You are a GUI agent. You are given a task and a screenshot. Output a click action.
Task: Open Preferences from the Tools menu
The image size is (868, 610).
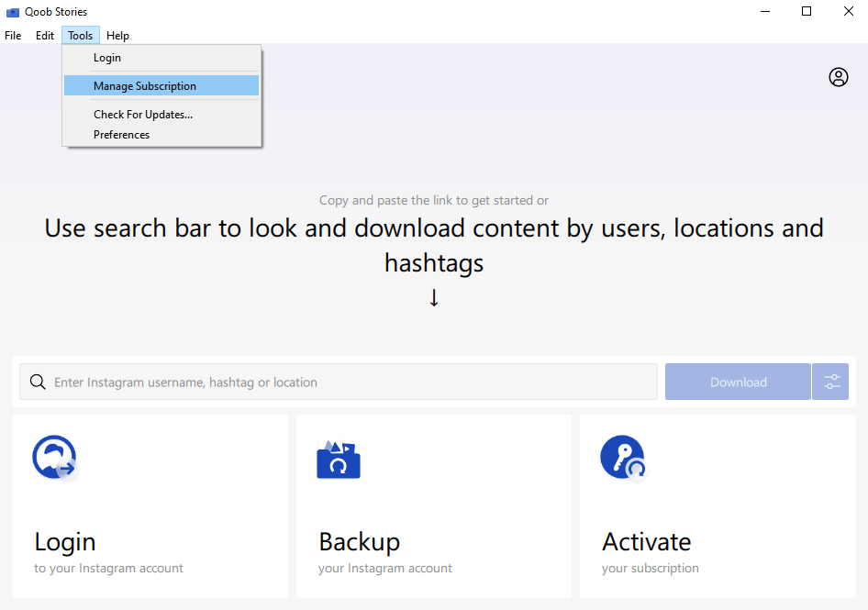161,135
